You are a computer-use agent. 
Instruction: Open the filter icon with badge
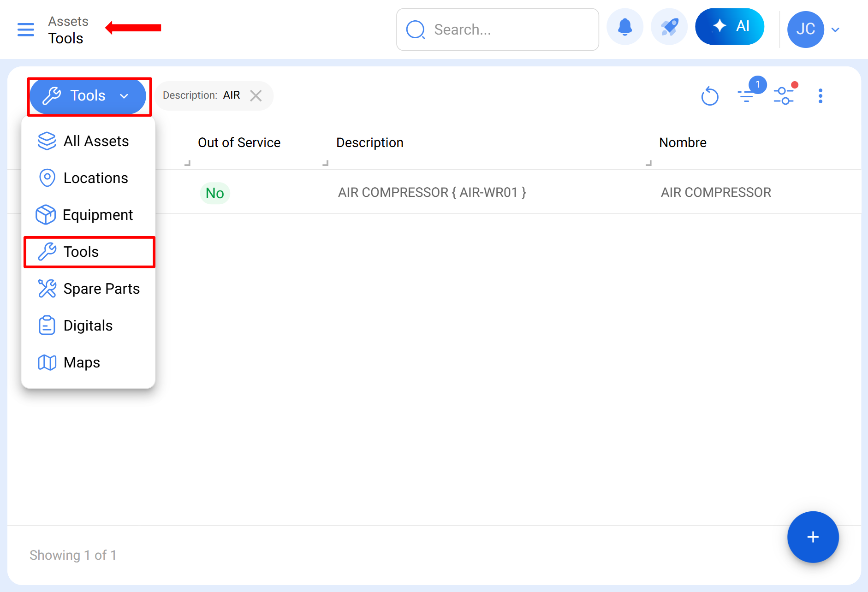(746, 96)
